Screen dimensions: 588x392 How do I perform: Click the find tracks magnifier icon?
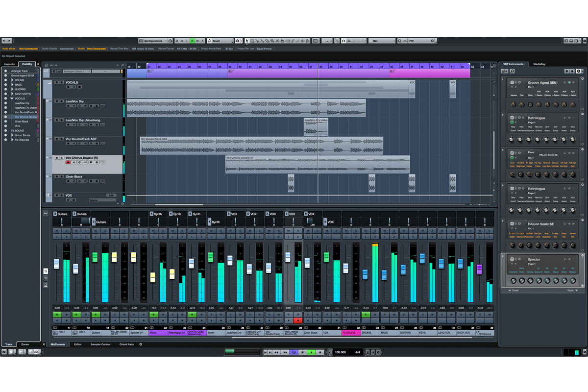(x=122, y=65)
